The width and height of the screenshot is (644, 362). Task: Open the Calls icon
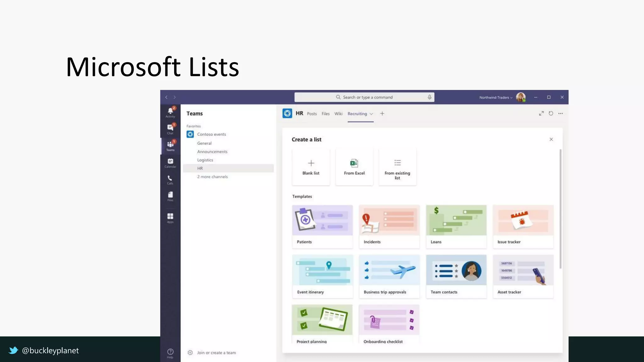coord(170,180)
